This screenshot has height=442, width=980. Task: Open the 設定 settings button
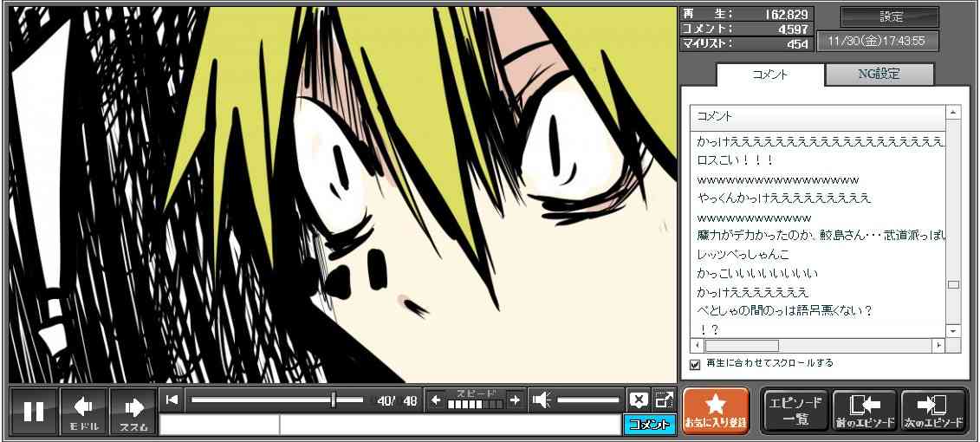[890, 16]
